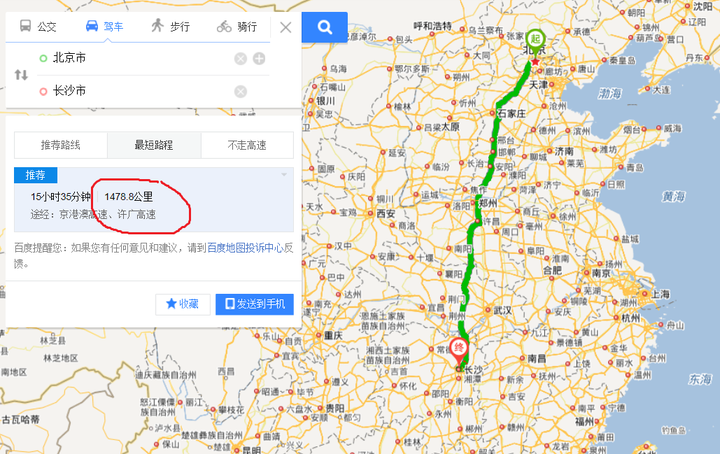Expand the recommended route details arrow
The width and height of the screenshot is (720, 454).
click(284, 174)
